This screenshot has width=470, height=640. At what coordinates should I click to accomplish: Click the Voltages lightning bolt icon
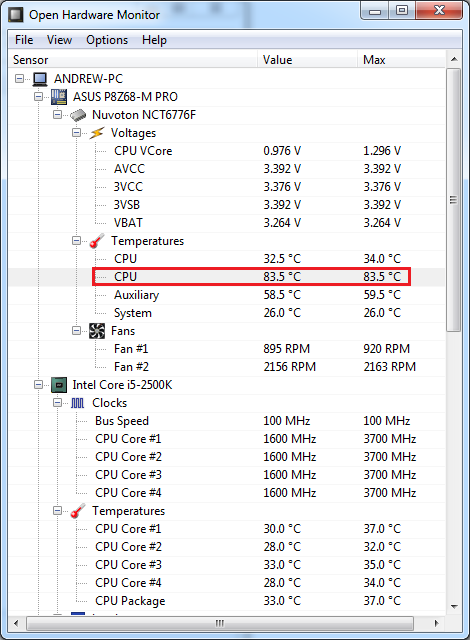97,133
